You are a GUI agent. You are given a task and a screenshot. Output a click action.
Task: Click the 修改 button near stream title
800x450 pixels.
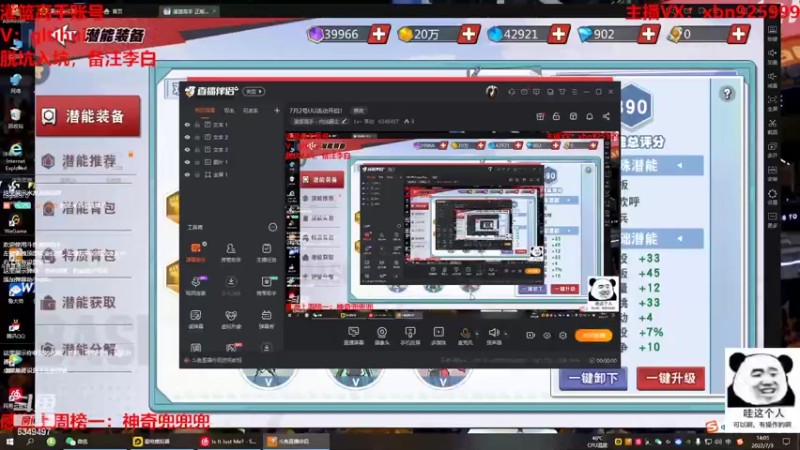click(x=359, y=111)
